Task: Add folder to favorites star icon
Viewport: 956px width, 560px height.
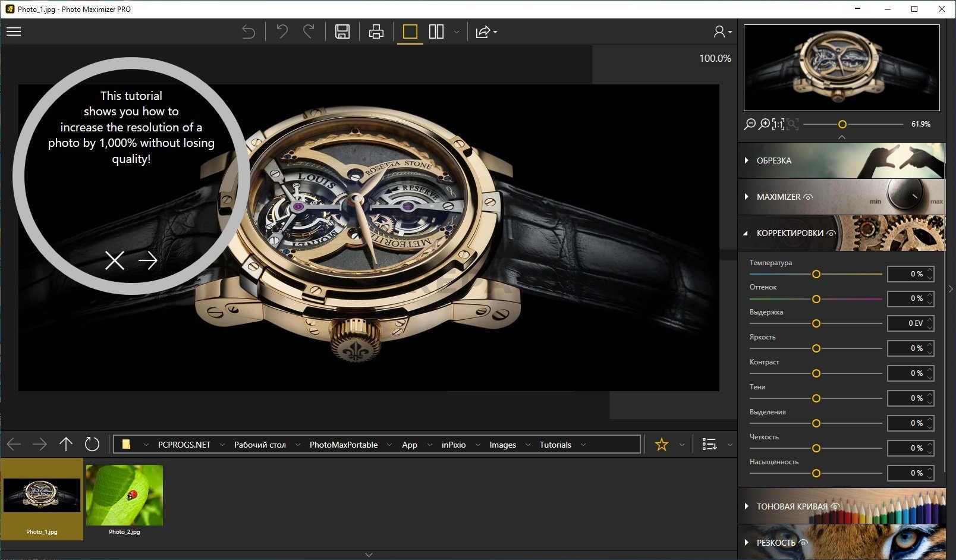Action: point(661,444)
